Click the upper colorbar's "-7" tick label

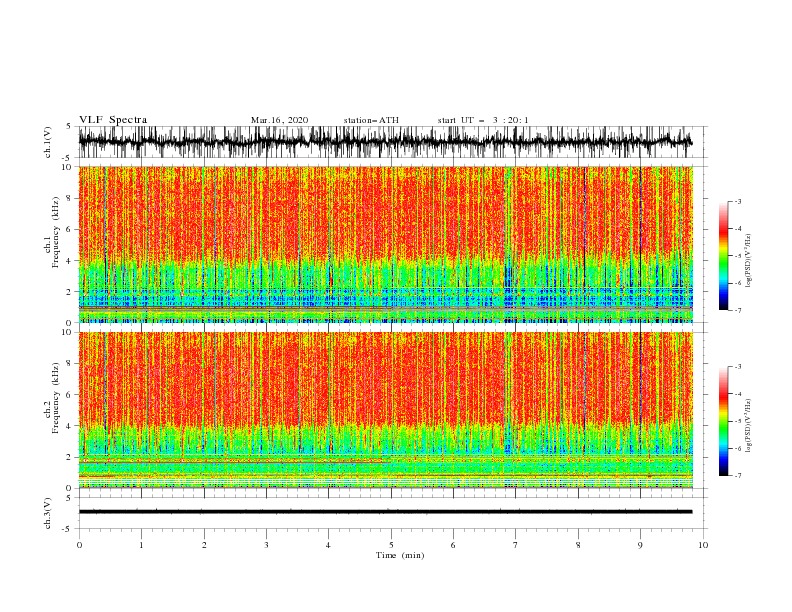click(x=738, y=310)
